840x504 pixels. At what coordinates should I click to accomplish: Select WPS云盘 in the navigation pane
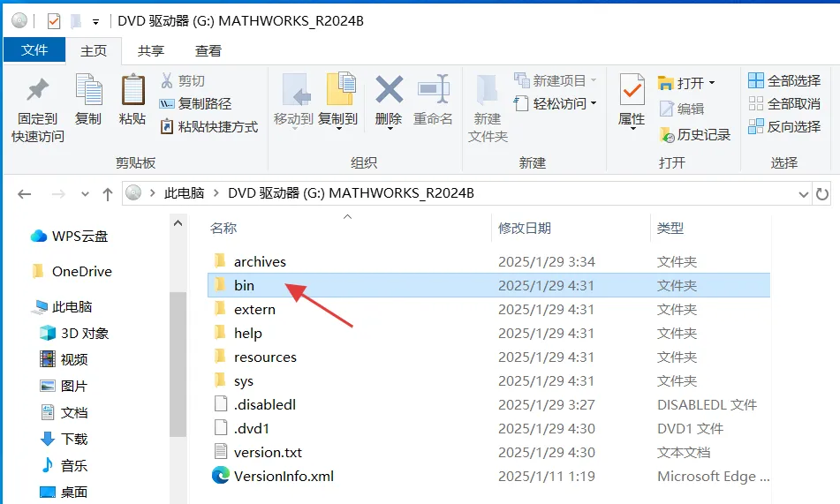click(70, 237)
